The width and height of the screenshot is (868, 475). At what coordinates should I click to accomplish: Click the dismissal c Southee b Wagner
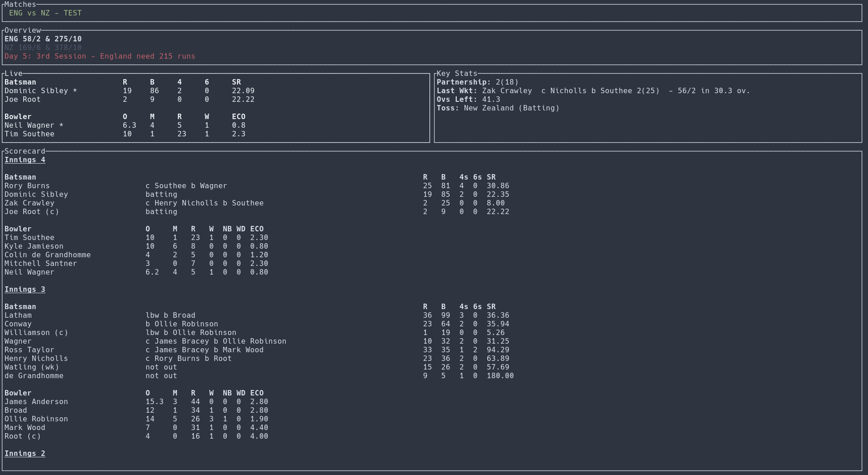click(186, 186)
